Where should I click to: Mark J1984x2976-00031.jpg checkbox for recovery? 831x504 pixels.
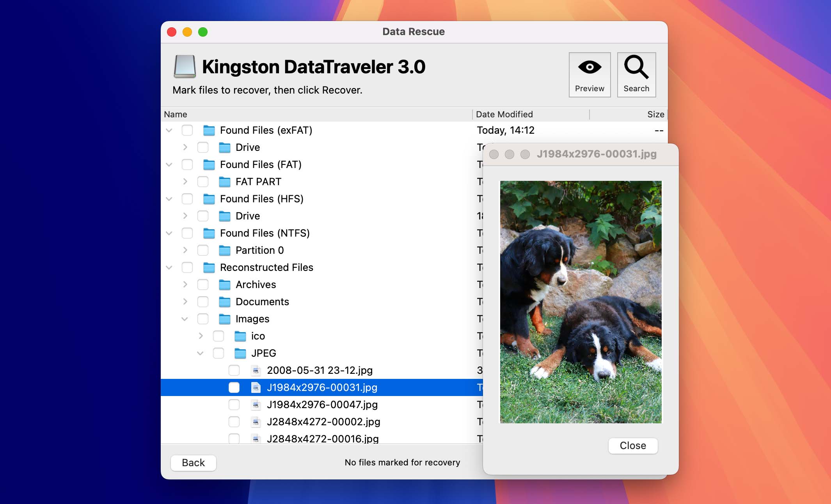pyautogui.click(x=234, y=387)
